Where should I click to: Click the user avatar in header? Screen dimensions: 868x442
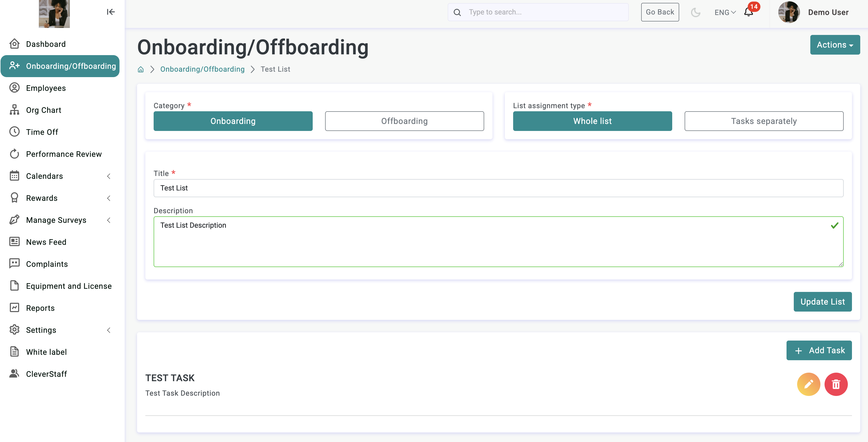click(789, 12)
